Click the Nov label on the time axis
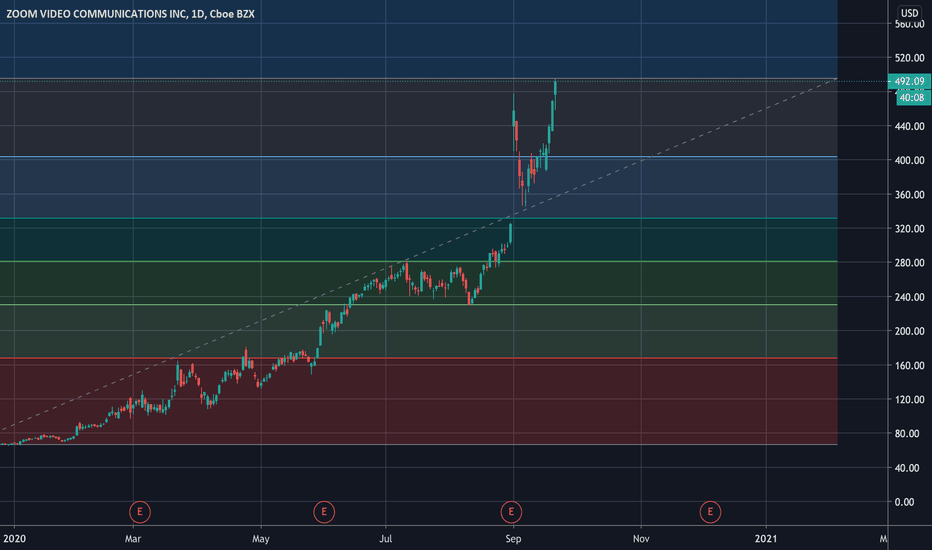The width and height of the screenshot is (932, 550). click(x=641, y=539)
